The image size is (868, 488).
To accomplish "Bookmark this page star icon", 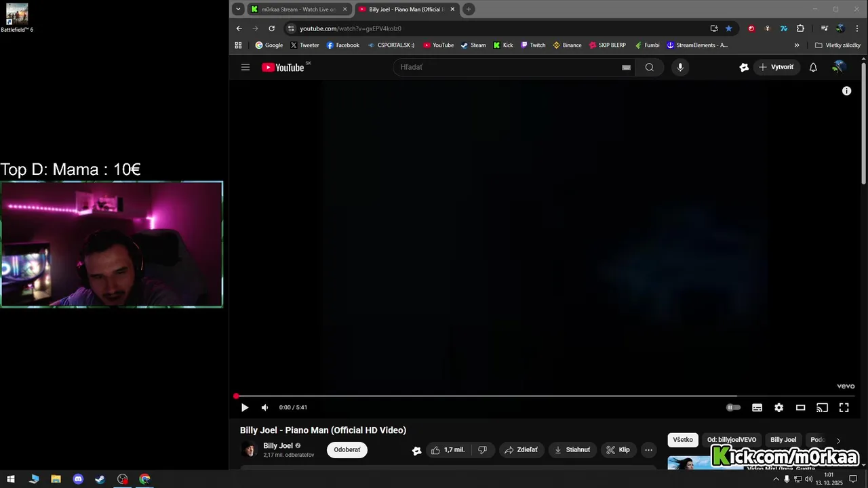I will tap(729, 28).
